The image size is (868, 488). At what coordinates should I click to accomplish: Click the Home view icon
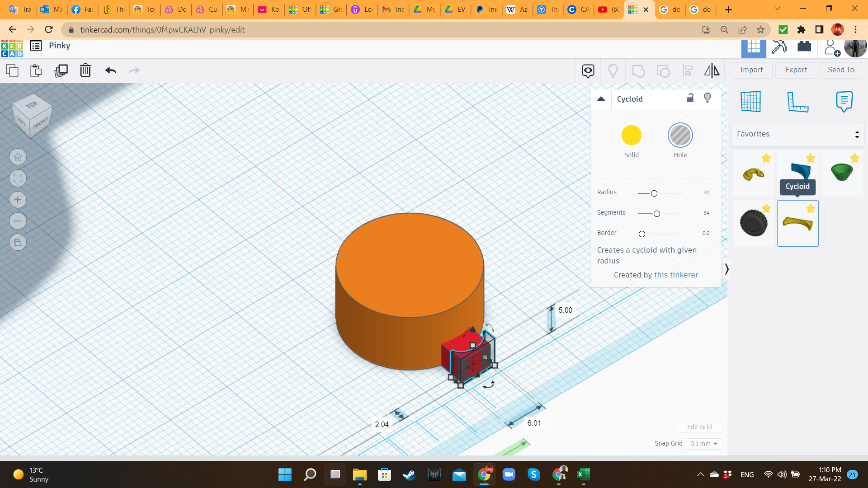click(x=18, y=157)
